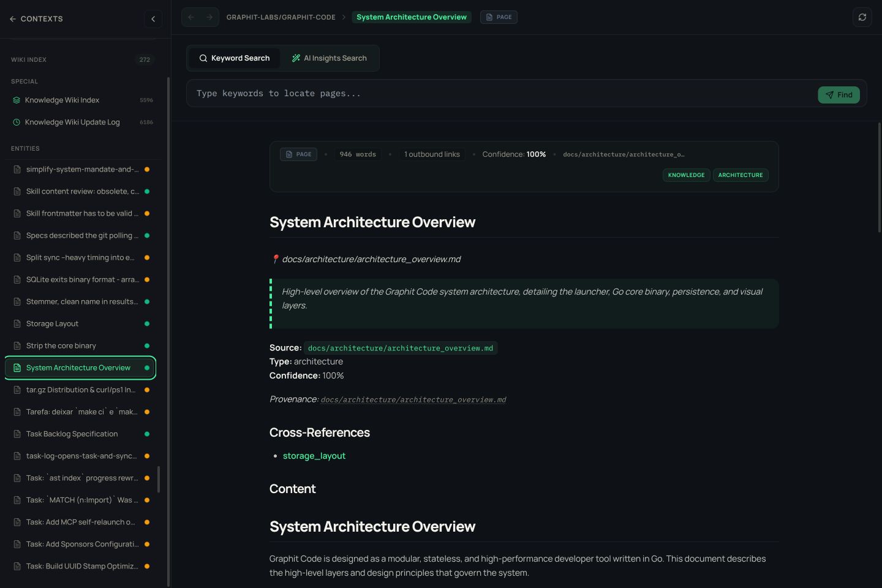This screenshot has height=588, width=882.
Task: Click the Provenance architecture_overview.md link
Action: 413,399
